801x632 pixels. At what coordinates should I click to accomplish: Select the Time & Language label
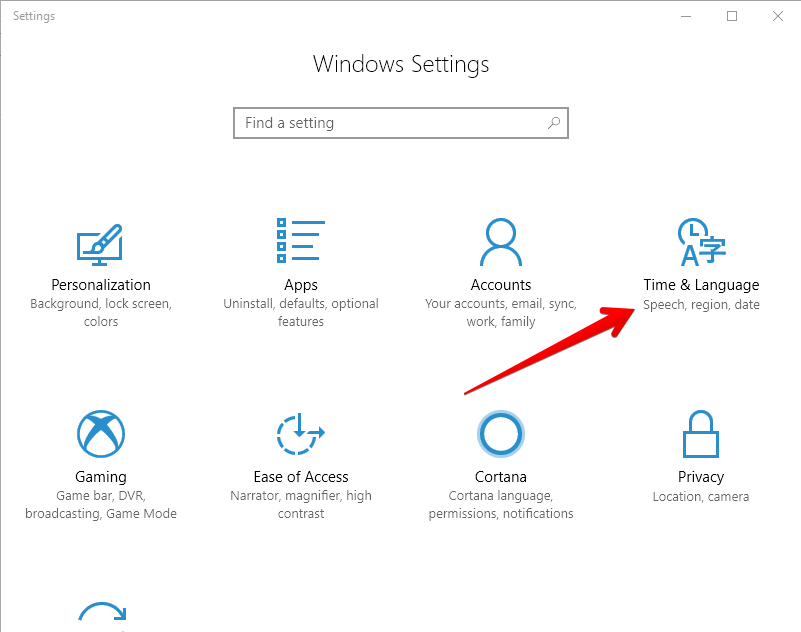(701, 285)
